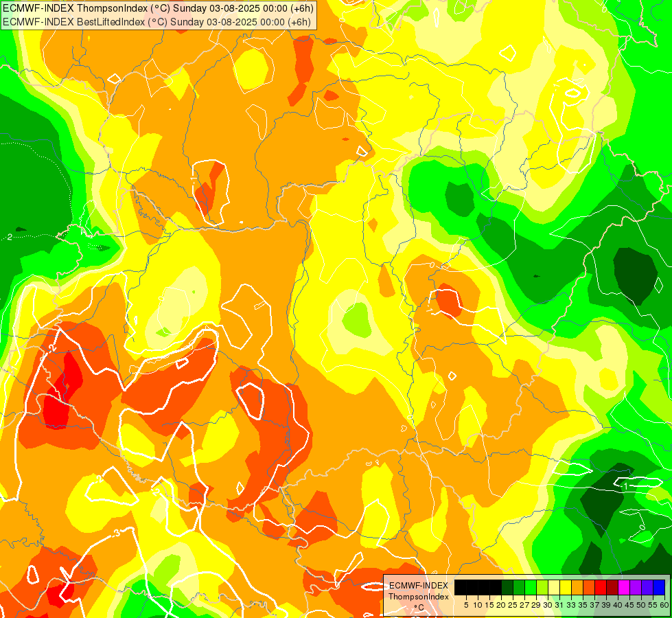Select the indigo 50-55 legend swatch

click(647, 588)
